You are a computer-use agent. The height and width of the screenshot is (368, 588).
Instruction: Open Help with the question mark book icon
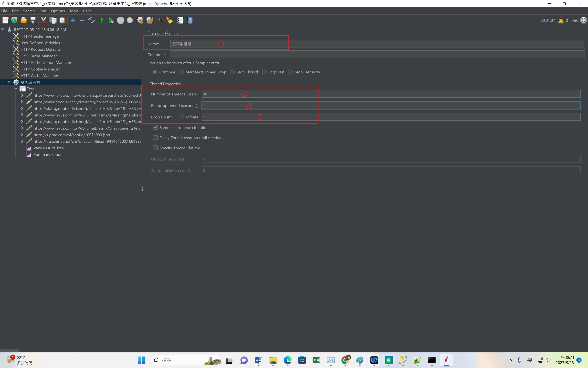click(190, 20)
